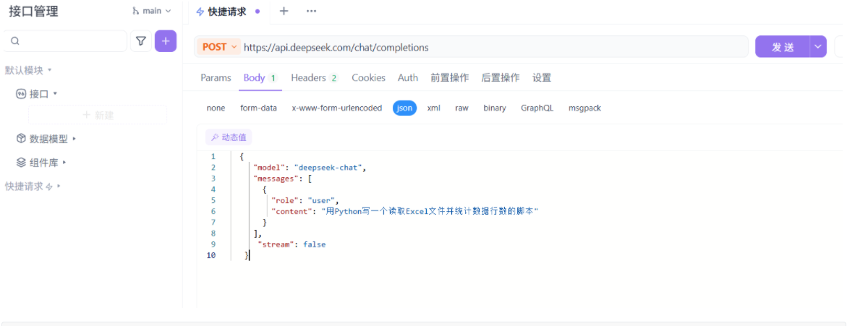Switch to the Params tab
868x326 pixels.
[x=216, y=77]
